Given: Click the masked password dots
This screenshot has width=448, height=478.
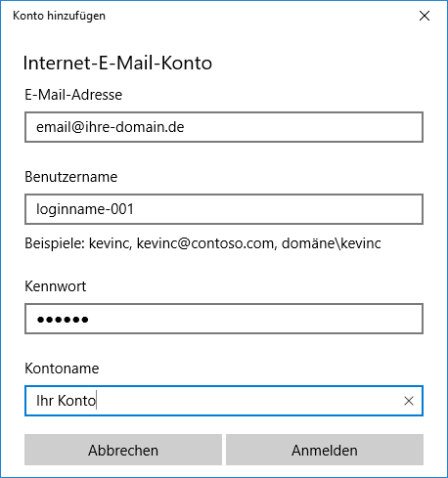Looking at the screenshot, I should pos(63,320).
